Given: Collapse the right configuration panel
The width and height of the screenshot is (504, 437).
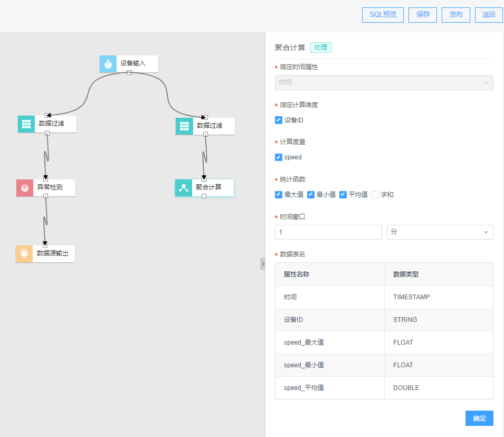Looking at the screenshot, I should (x=263, y=264).
